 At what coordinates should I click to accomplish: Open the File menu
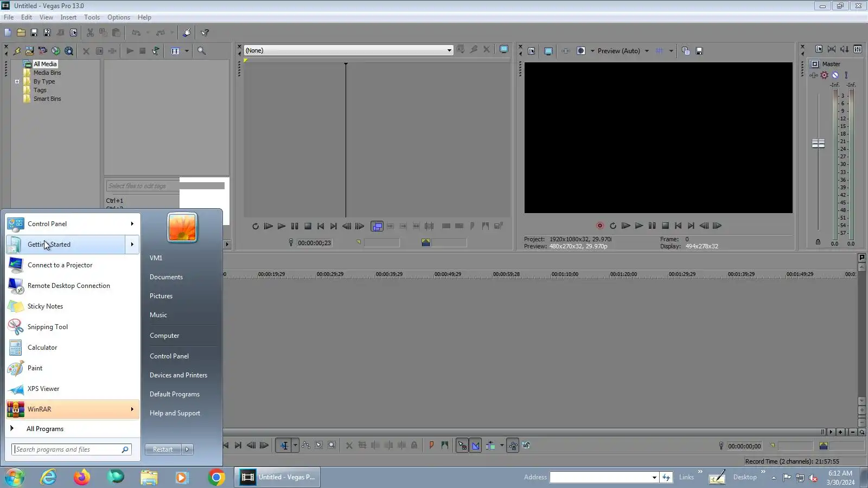9,17
